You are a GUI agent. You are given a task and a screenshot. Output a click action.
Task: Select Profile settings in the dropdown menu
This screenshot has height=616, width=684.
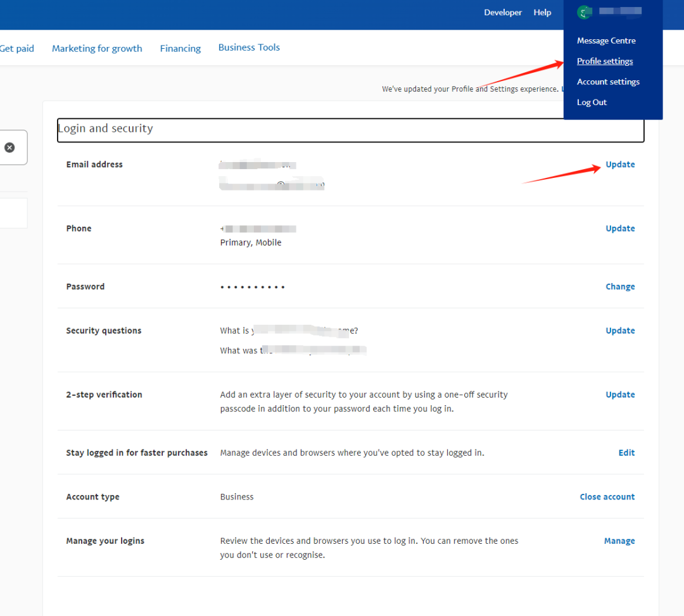click(605, 61)
